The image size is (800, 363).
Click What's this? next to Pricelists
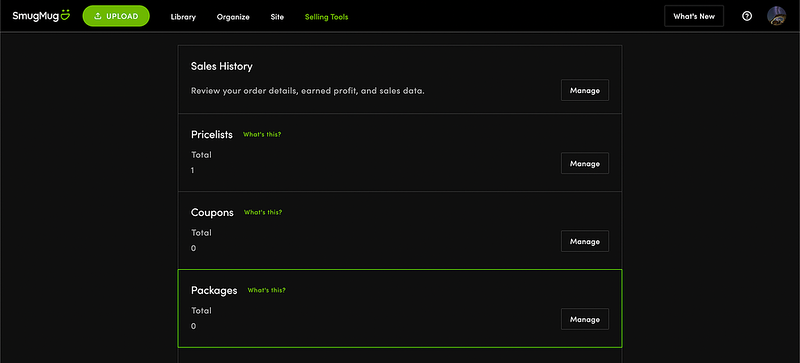click(262, 135)
